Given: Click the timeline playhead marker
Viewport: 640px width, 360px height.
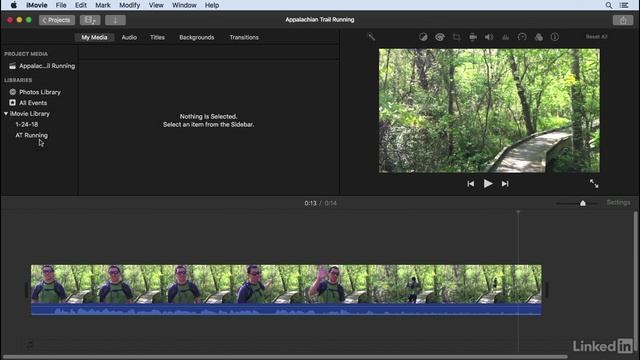Looking at the screenshot, I should [518, 212].
